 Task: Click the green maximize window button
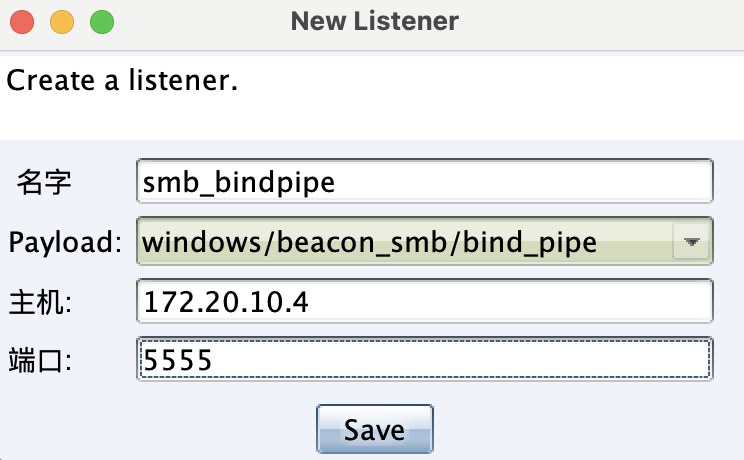[x=101, y=21]
